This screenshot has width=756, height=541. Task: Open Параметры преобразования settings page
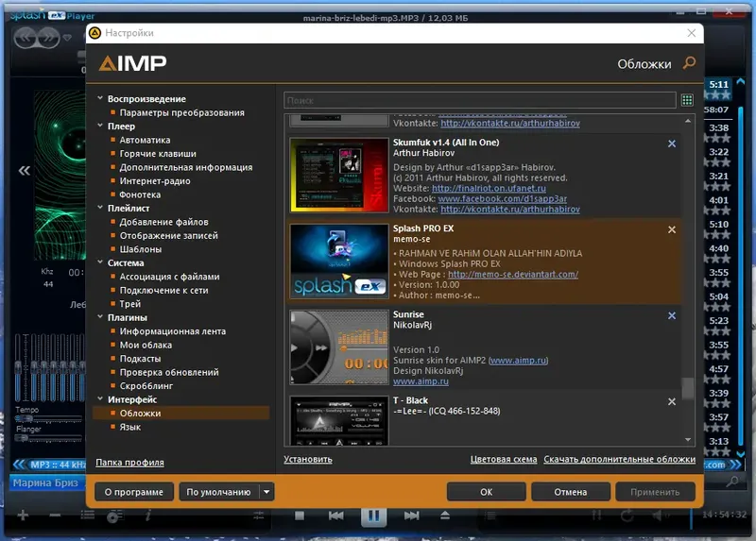click(x=181, y=112)
